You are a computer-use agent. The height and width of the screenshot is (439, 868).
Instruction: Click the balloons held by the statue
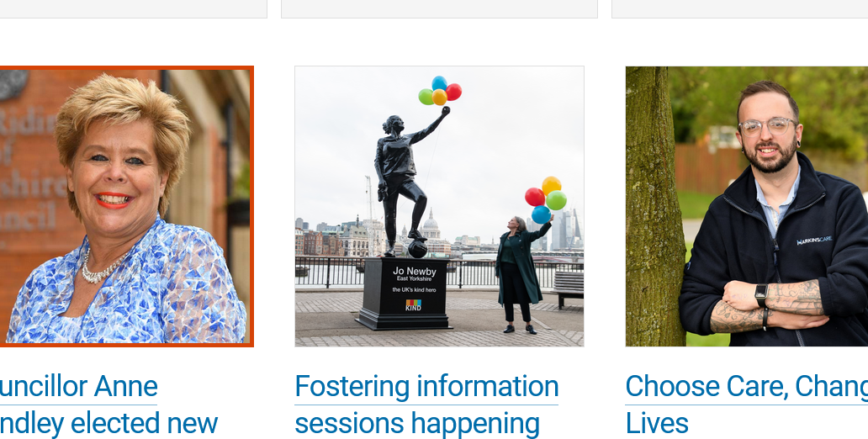tap(440, 91)
